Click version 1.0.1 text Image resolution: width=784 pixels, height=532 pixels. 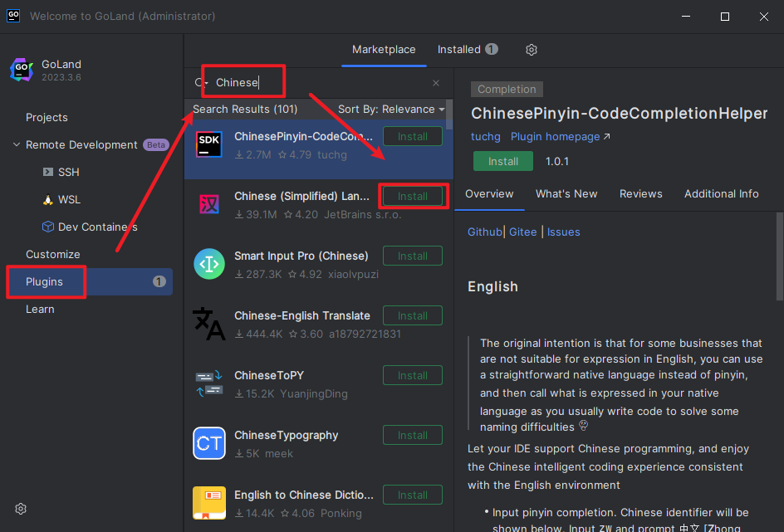(x=556, y=161)
